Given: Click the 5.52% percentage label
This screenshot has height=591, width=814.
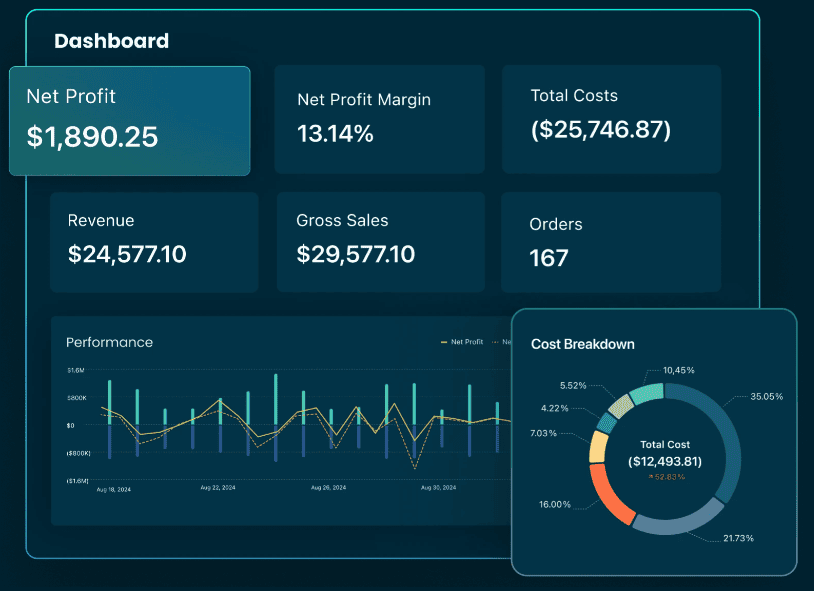Looking at the screenshot, I should [x=572, y=385].
